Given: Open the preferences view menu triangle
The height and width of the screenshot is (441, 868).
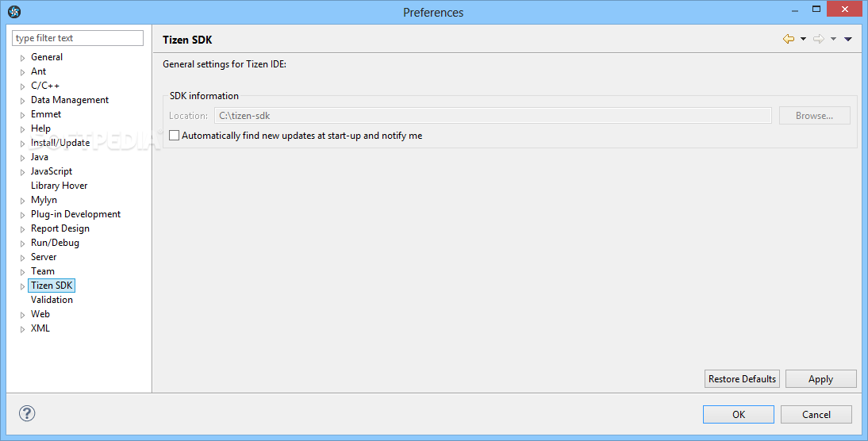Looking at the screenshot, I should point(847,39).
